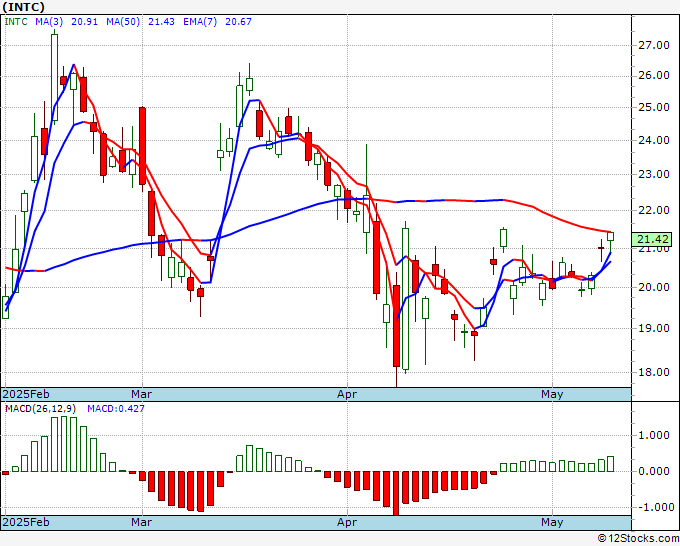Click the 0.000 MACD axis label
This screenshot has width=680, height=546.
654,471
